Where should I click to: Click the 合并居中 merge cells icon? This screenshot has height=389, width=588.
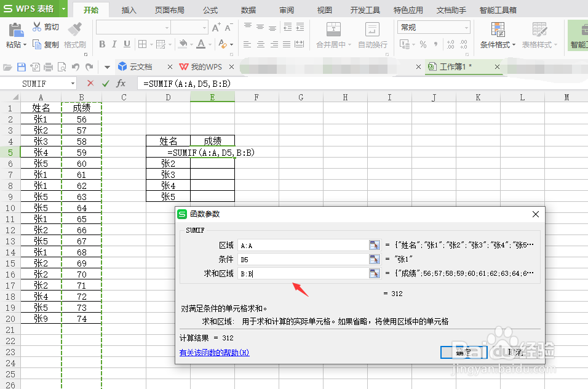(x=333, y=30)
